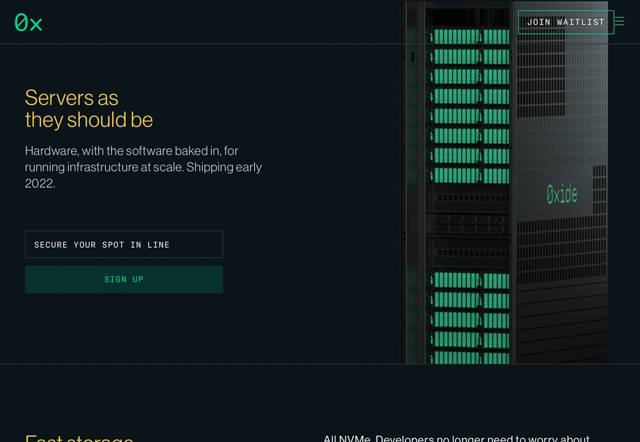The width and height of the screenshot is (640, 442).
Task: Click the 'All NVMe' description text
Action: tap(456, 438)
